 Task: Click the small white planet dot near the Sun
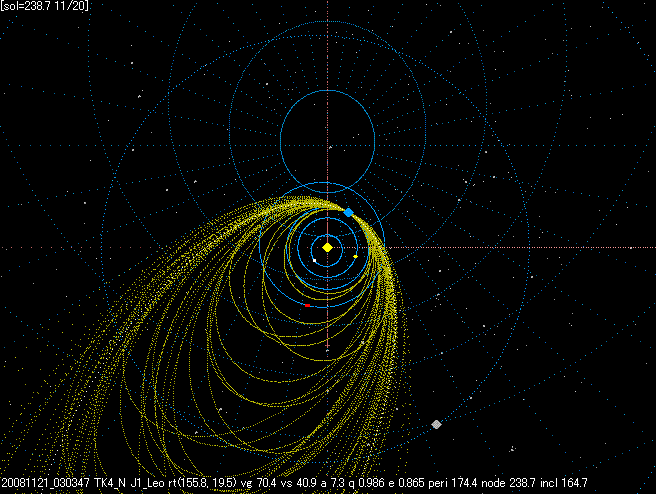tap(315, 260)
